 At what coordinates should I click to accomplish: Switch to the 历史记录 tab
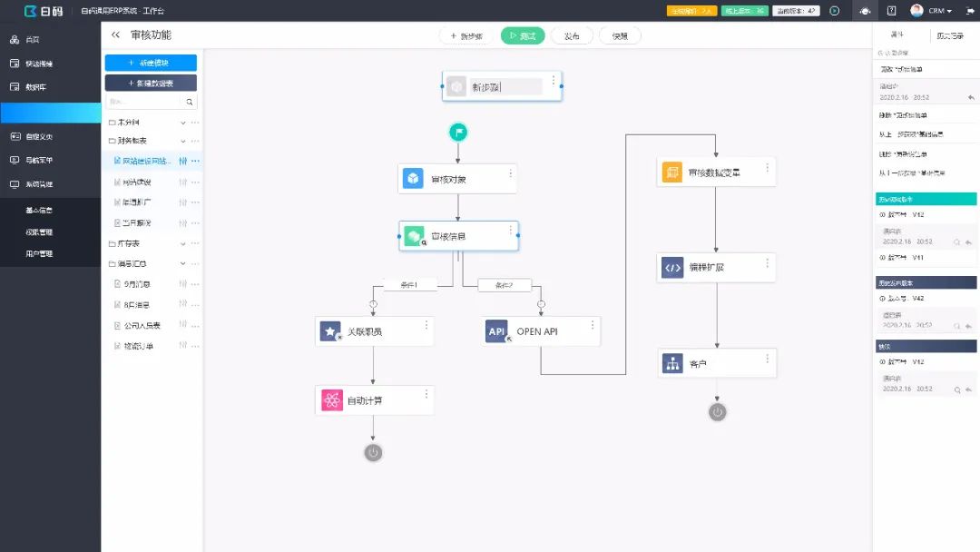click(x=950, y=35)
